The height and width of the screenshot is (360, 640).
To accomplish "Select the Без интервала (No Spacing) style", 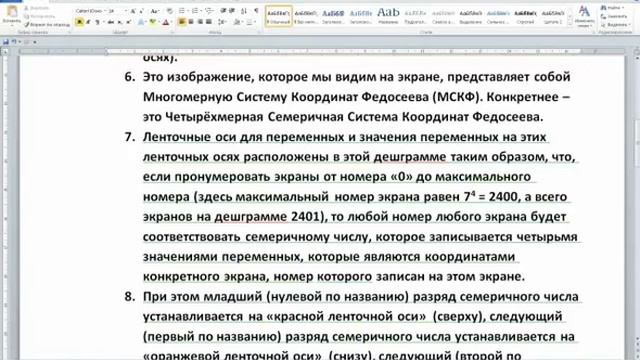I will pyautogui.click(x=306, y=16).
